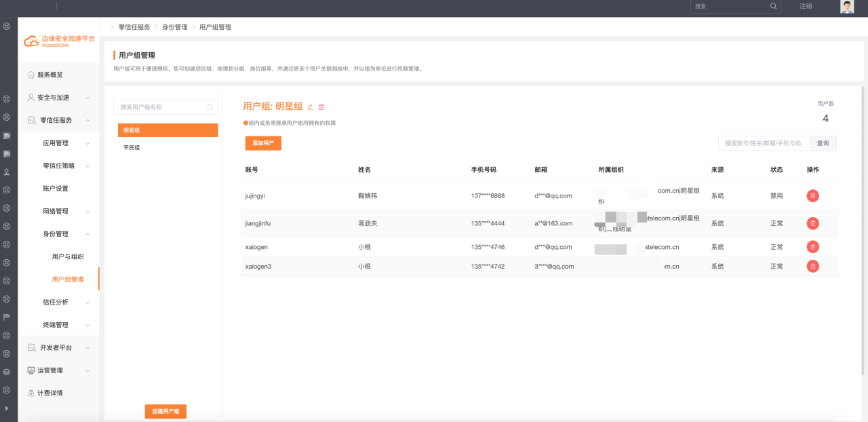Click the magnifier in the top 搜索 bar
The image size is (868, 422).
coord(773,6)
